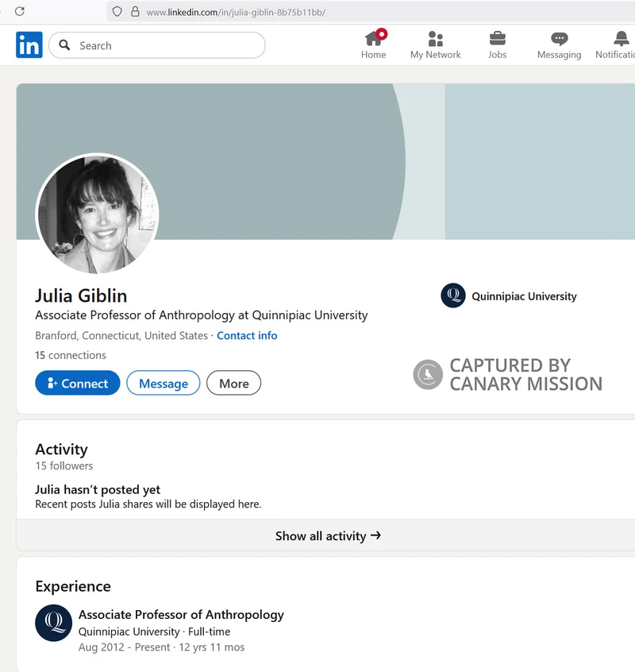Click profile headline at Quinnipiac University
Viewport: 635px width, 672px height.
tap(202, 315)
